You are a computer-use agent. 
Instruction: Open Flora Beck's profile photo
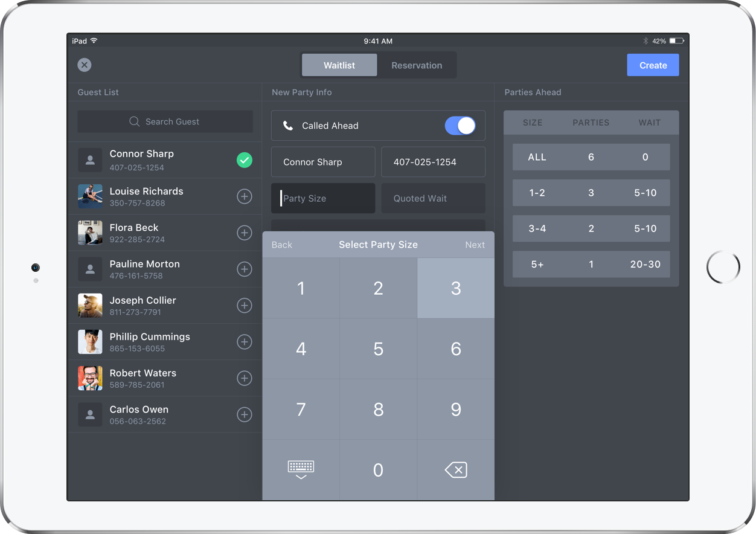[90, 233]
